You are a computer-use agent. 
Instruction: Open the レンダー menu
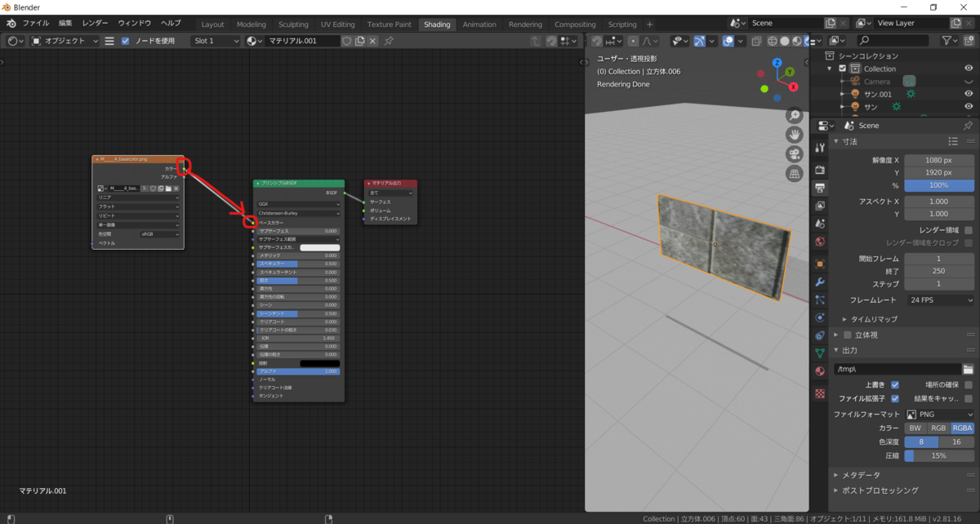[x=95, y=24]
